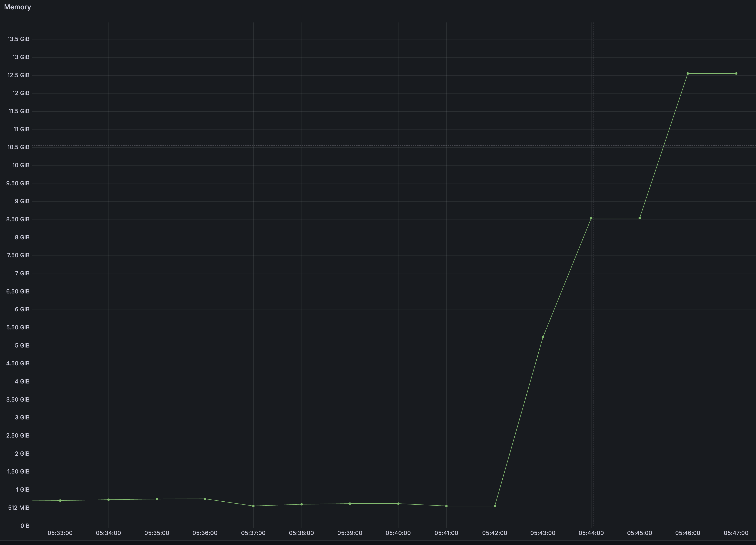Click data point at 05:39:00 on the graph
Viewport: 756px width, 545px height.
pyautogui.click(x=350, y=504)
